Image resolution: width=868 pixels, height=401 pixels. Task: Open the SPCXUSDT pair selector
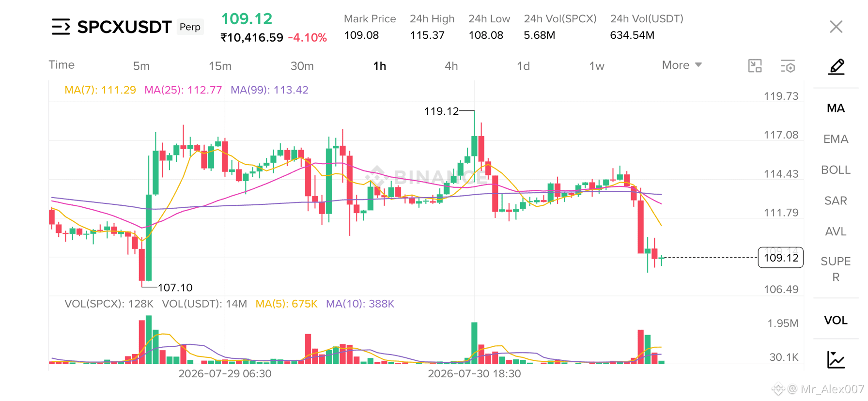[124, 27]
